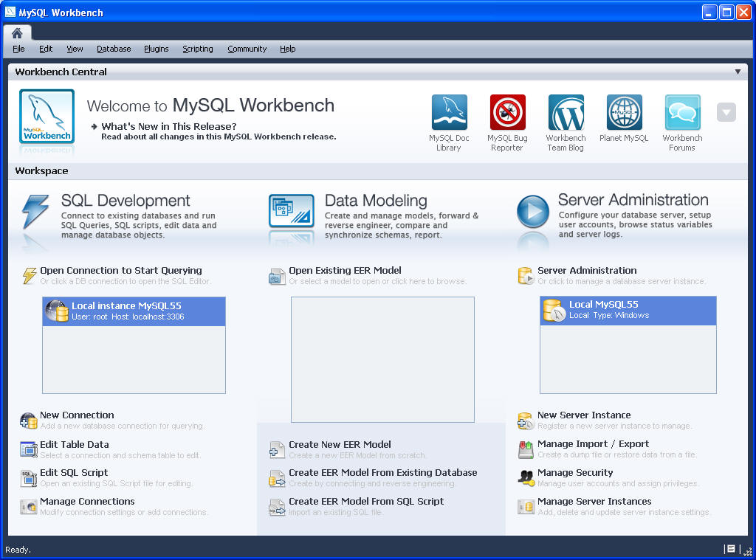Click the SQL Development lightning bolt icon

(x=35, y=211)
